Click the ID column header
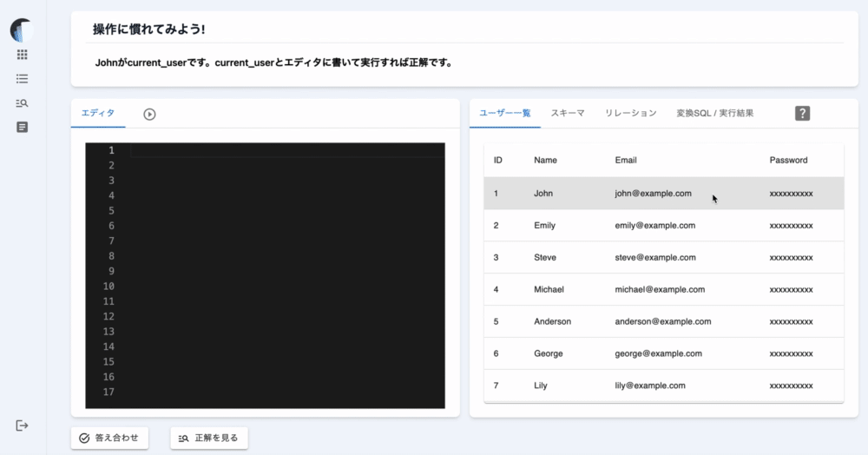868x455 pixels. (x=497, y=160)
